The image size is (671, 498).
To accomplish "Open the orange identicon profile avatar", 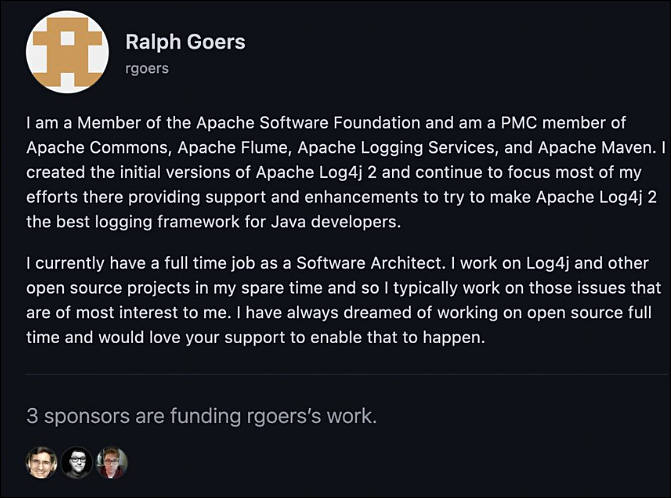I will tap(67, 52).
